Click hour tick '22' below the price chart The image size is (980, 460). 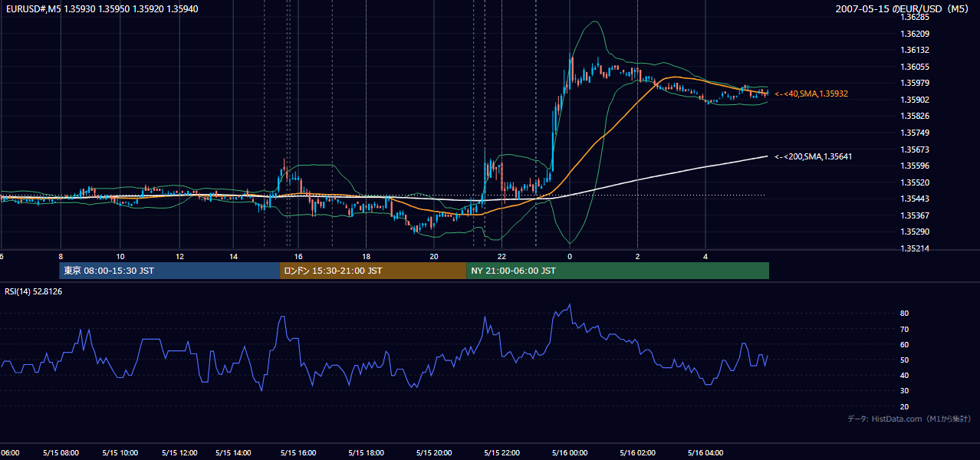click(x=502, y=256)
